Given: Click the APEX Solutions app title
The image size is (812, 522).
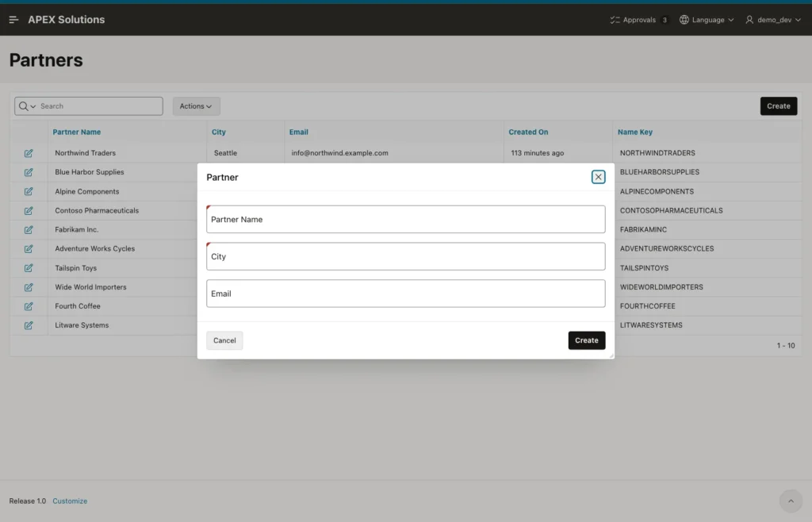Looking at the screenshot, I should [x=67, y=20].
